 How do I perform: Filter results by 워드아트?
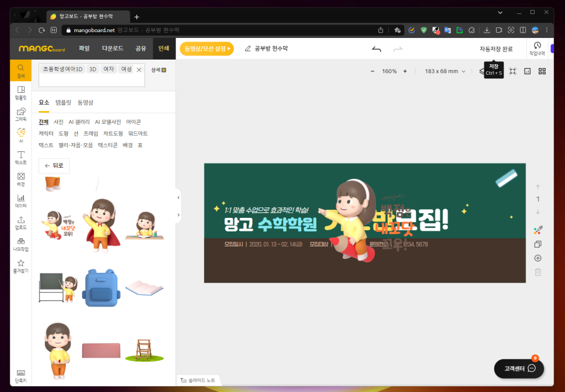138,134
